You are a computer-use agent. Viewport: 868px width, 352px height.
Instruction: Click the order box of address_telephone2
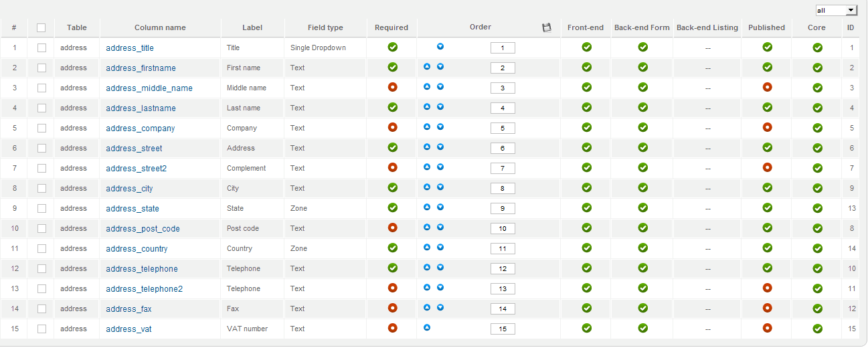503,288
